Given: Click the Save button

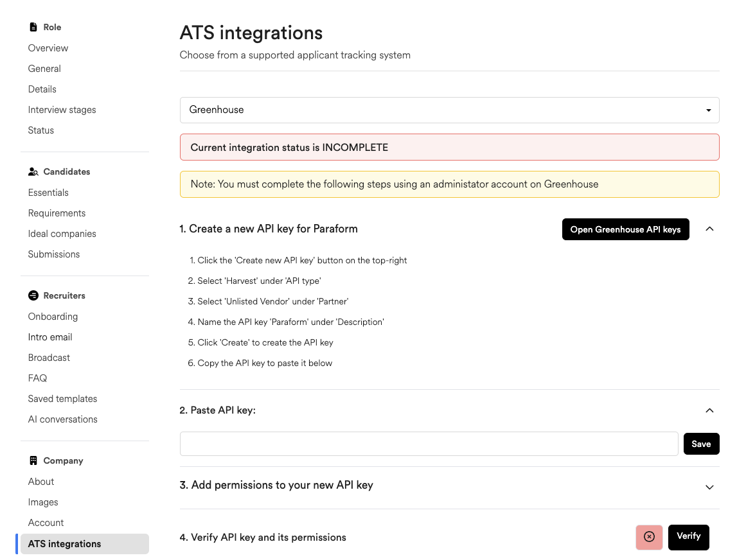Looking at the screenshot, I should pos(701,444).
